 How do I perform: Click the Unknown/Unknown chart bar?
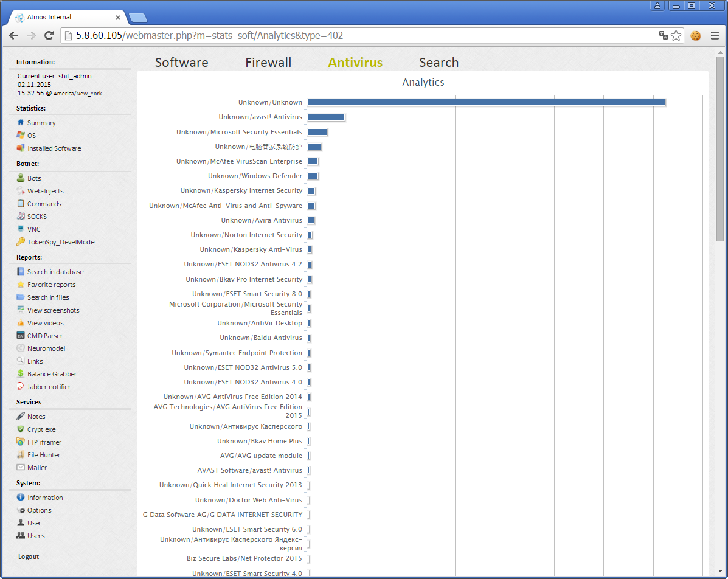(x=486, y=102)
